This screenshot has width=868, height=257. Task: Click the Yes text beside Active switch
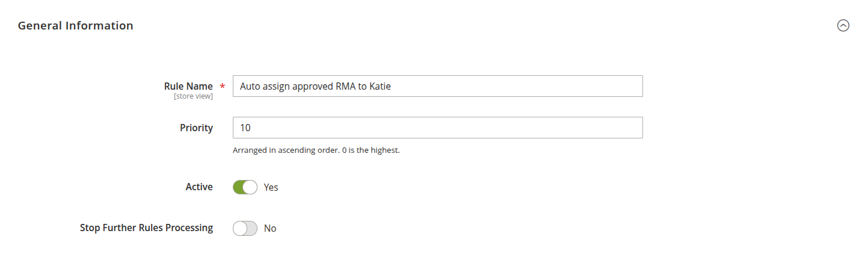click(x=271, y=187)
